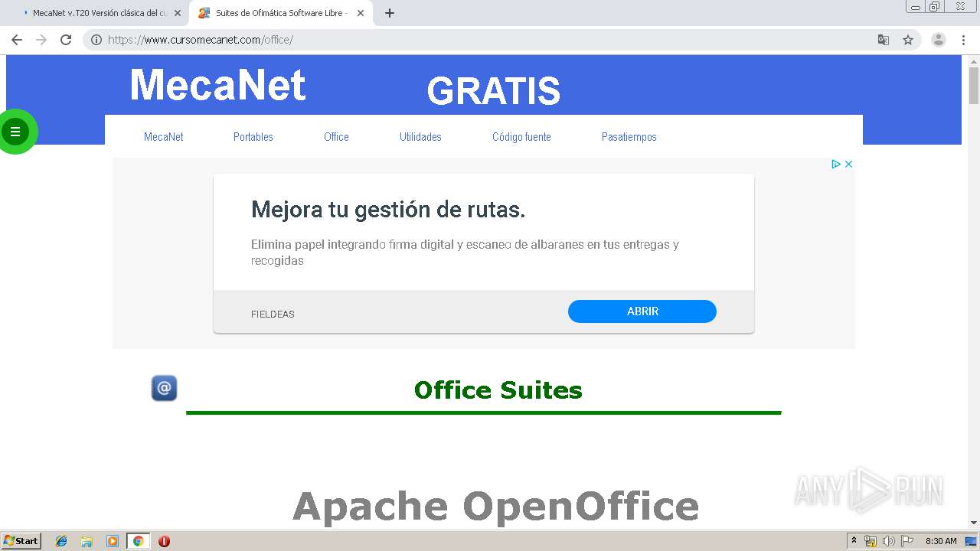Screen dimensions: 980x551
Task: Click the Apache OpenOffice heading
Action: tap(495, 507)
